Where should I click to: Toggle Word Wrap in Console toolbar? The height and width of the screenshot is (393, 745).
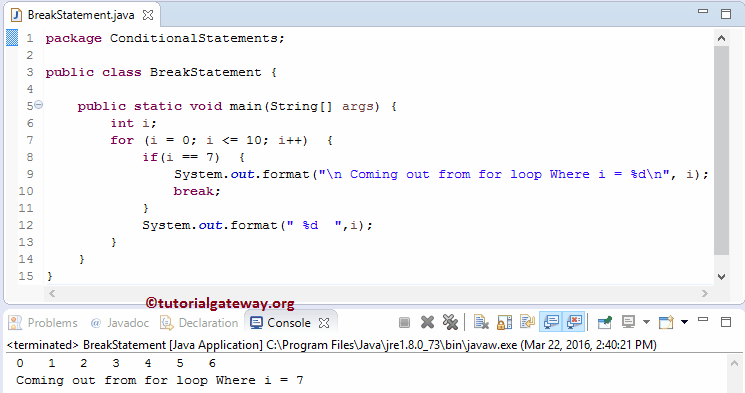click(527, 323)
